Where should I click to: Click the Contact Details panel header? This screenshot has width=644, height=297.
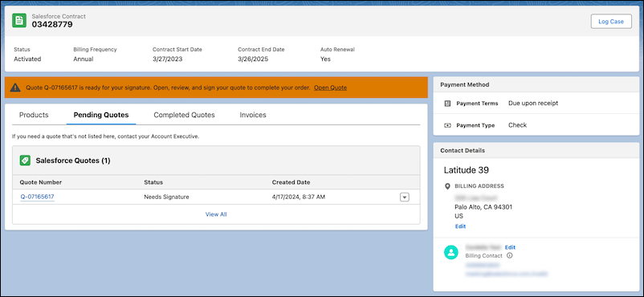pos(536,150)
